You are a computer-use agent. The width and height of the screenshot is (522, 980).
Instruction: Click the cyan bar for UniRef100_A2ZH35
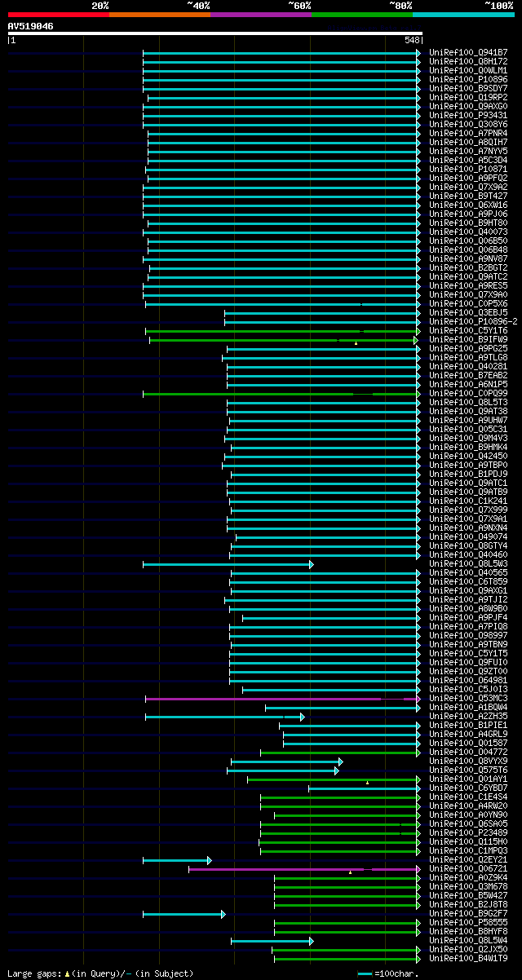[x=224, y=716]
